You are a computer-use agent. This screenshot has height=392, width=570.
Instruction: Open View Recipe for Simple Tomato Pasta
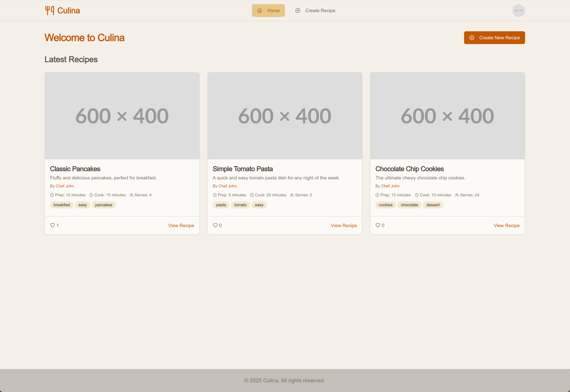coord(344,225)
